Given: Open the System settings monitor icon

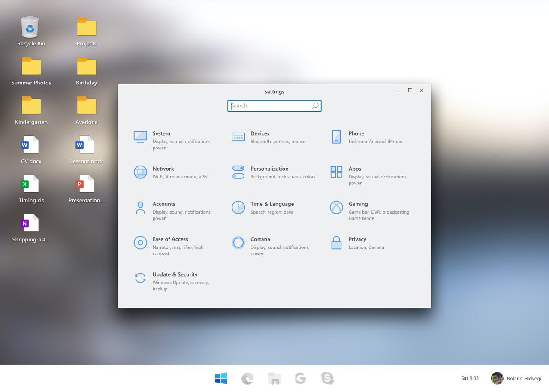Looking at the screenshot, I should tap(140, 137).
